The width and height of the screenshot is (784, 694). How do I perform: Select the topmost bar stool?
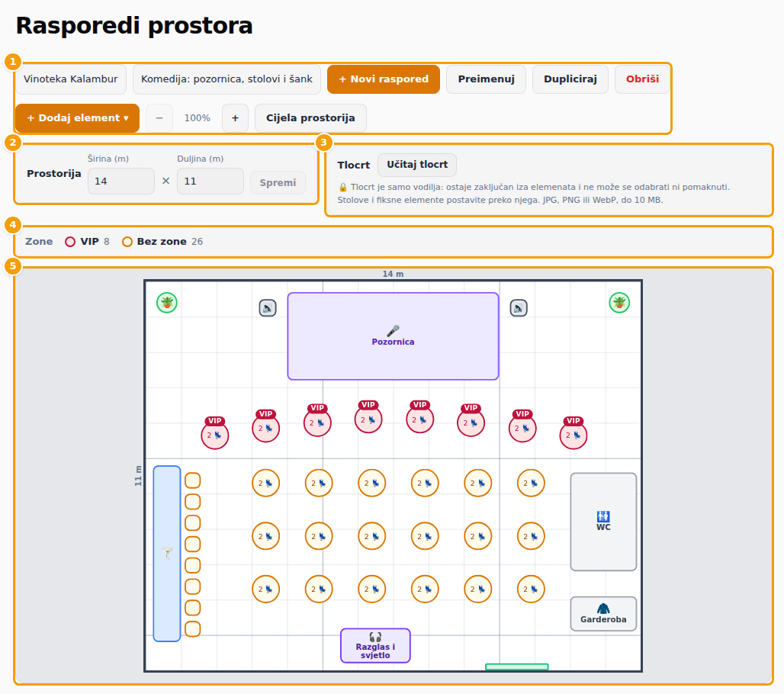point(193,480)
